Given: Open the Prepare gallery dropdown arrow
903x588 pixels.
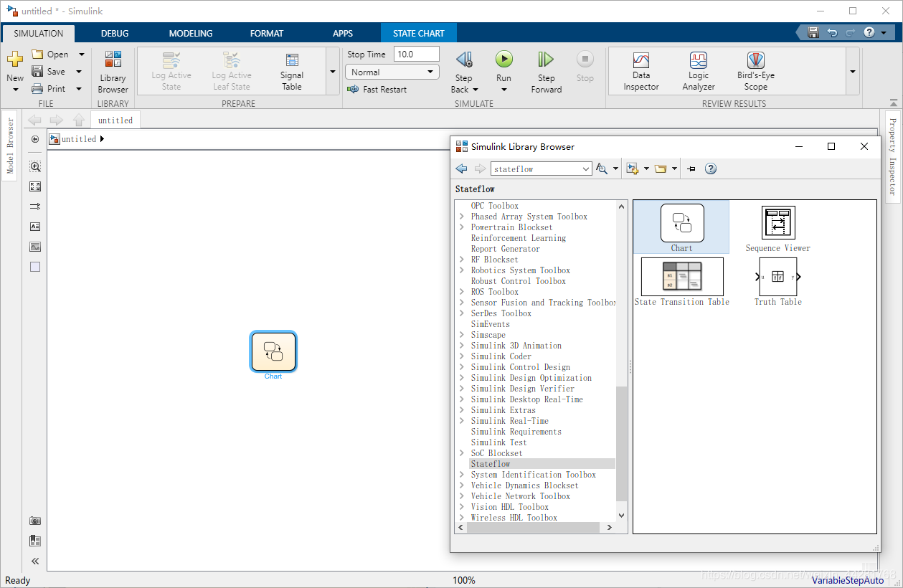Looking at the screenshot, I should 332,72.
